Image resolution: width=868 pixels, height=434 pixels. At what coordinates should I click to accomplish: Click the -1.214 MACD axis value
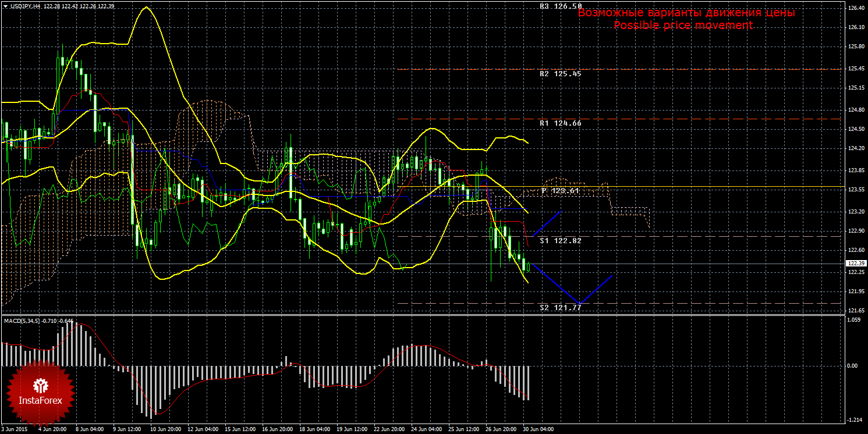click(855, 420)
